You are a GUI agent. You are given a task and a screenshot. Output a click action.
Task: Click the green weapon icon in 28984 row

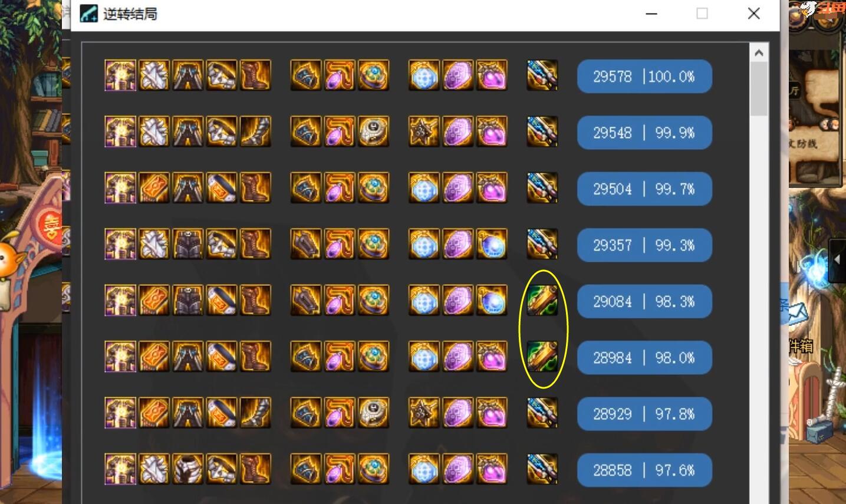542,357
